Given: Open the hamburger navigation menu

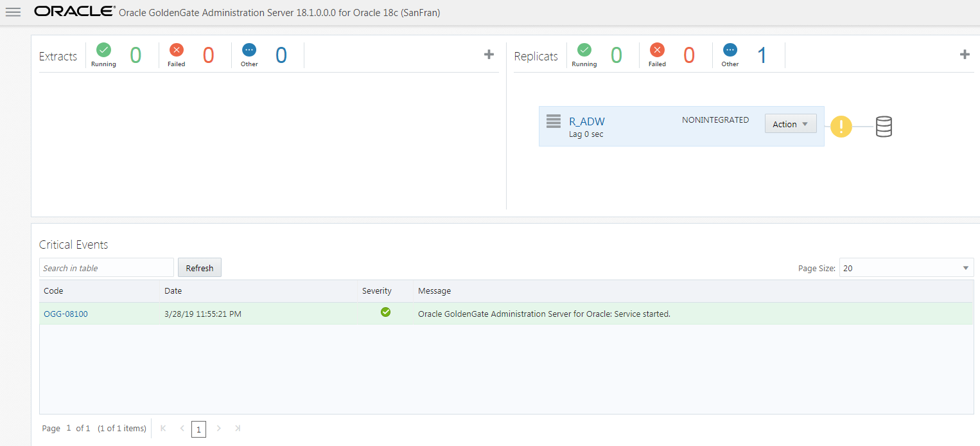Looking at the screenshot, I should [13, 12].
